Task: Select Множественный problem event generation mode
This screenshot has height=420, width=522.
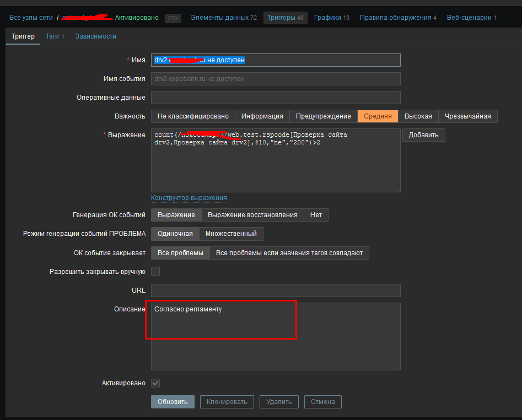Action: (231, 234)
